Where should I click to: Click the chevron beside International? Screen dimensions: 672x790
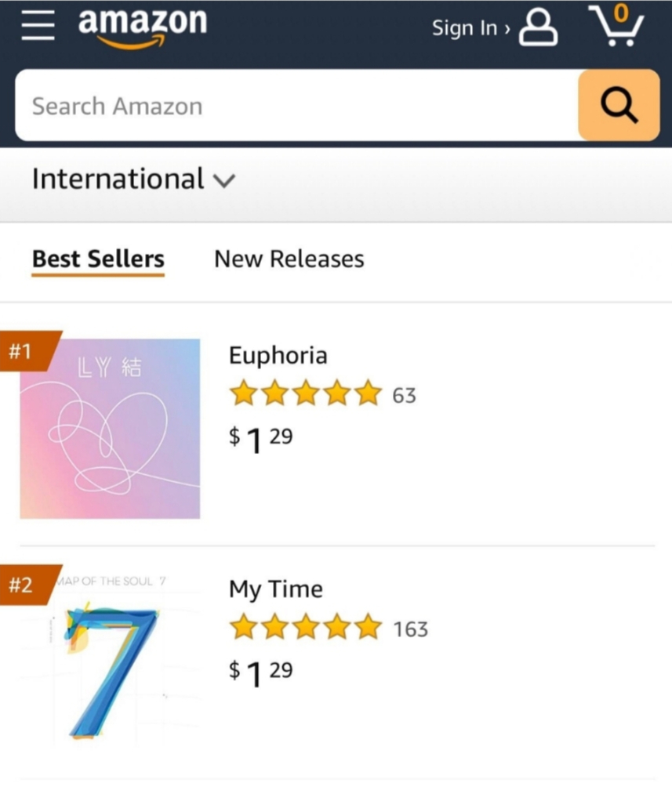224,181
